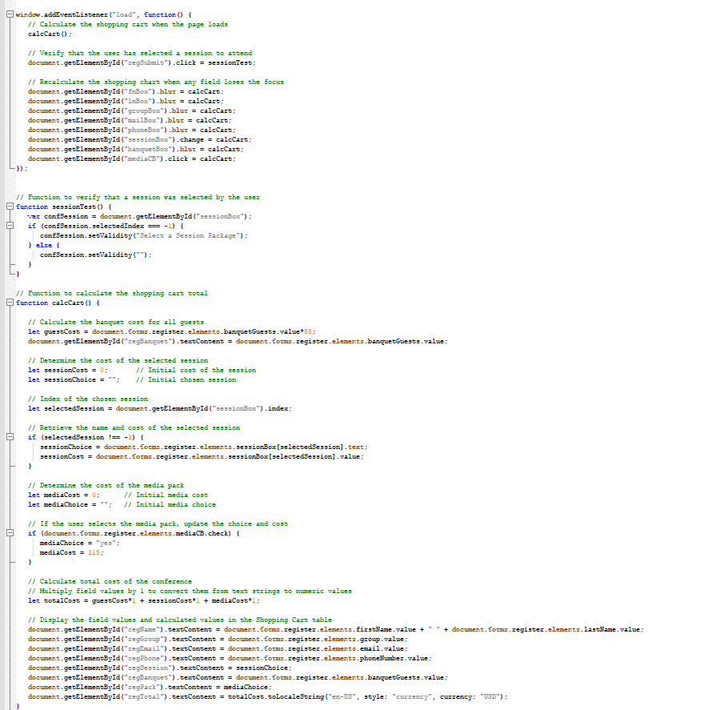Click the comment 'Determine the cost of the selected session'
728x710 pixels.
(118, 360)
